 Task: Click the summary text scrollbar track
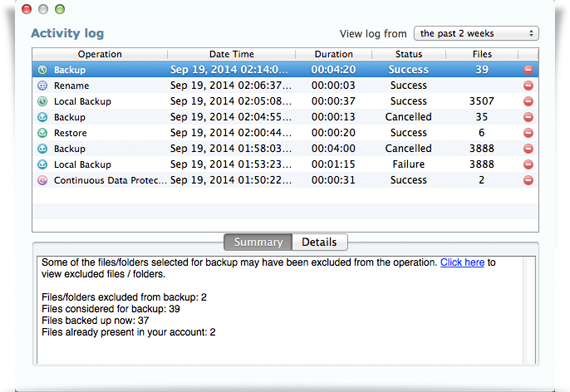pyautogui.click(x=529, y=310)
